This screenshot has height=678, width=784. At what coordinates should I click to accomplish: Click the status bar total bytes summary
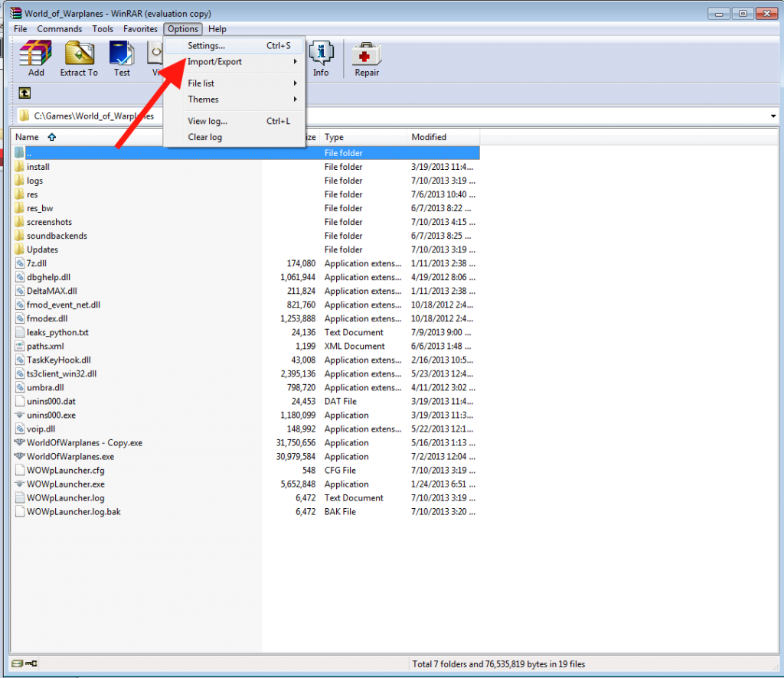[x=498, y=664]
